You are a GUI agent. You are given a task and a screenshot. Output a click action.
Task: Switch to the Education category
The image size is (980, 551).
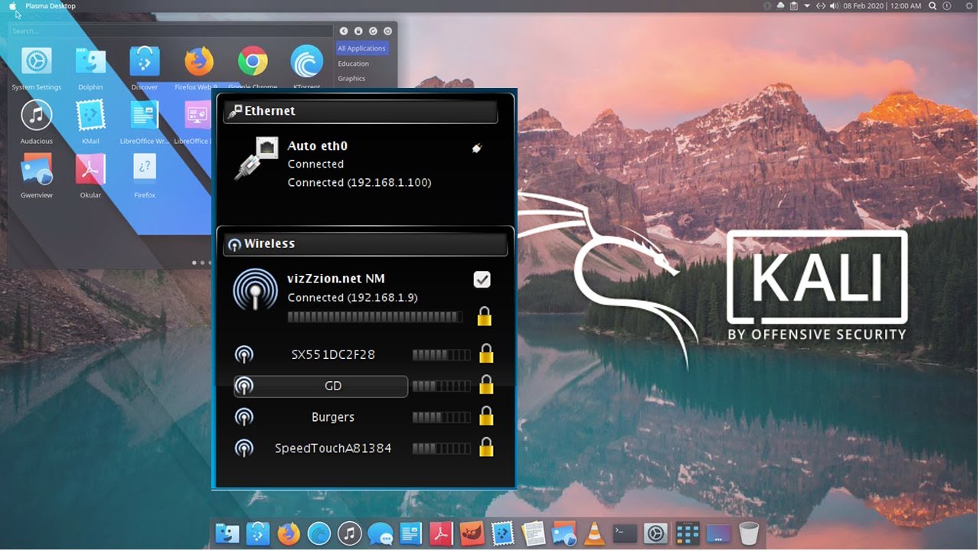coord(354,64)
